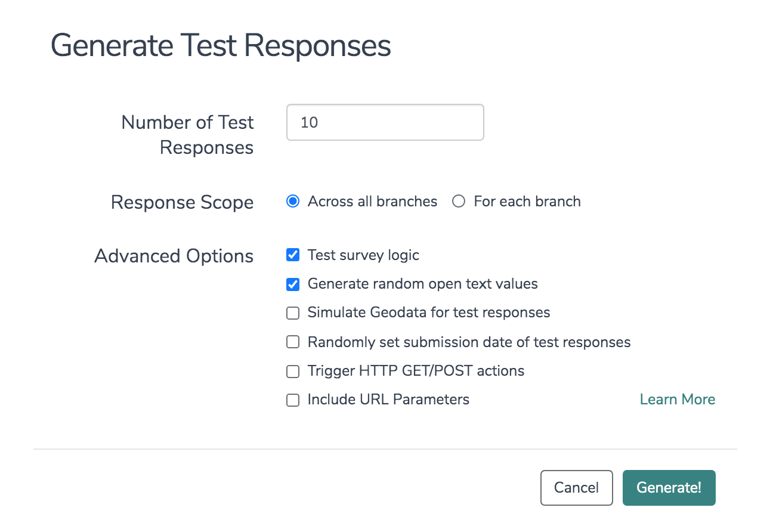Click the Generate Test Responses dialog title
Screen dimensions: 773x532
click(x=221, y=46)
